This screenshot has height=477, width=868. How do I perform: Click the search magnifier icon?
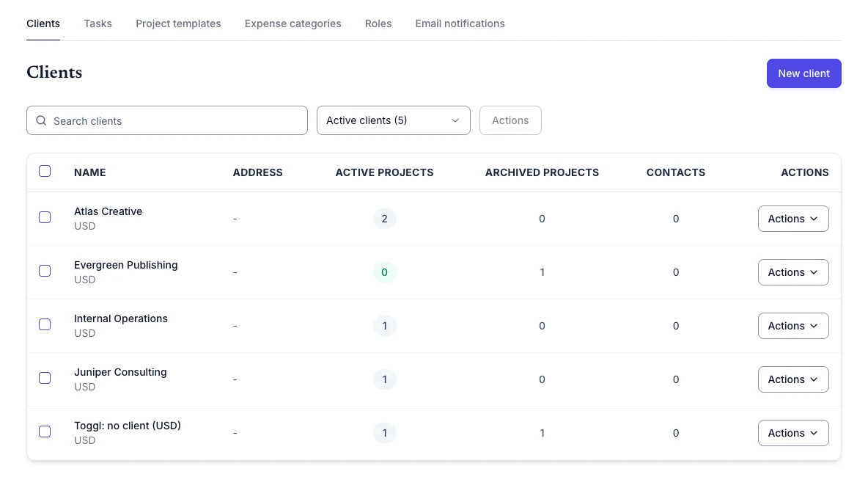pyautogui.click(x=41, y=121)
